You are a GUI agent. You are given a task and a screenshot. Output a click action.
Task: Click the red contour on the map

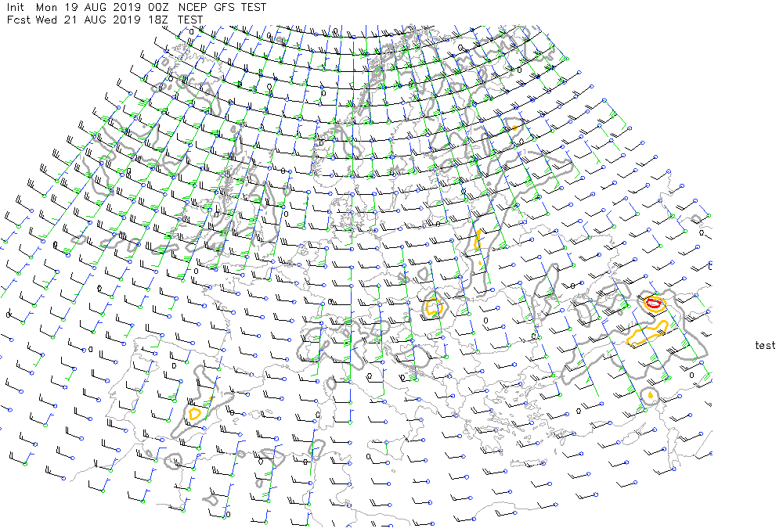(x=654, y=303)
